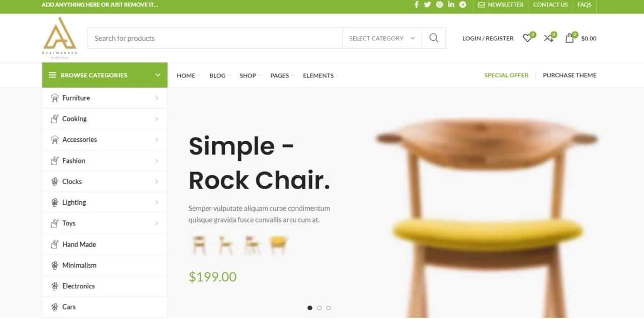Viewport: 644px width, 319px height.
Task: Open the shopping cart bag icon
Action: pos(570,38)
